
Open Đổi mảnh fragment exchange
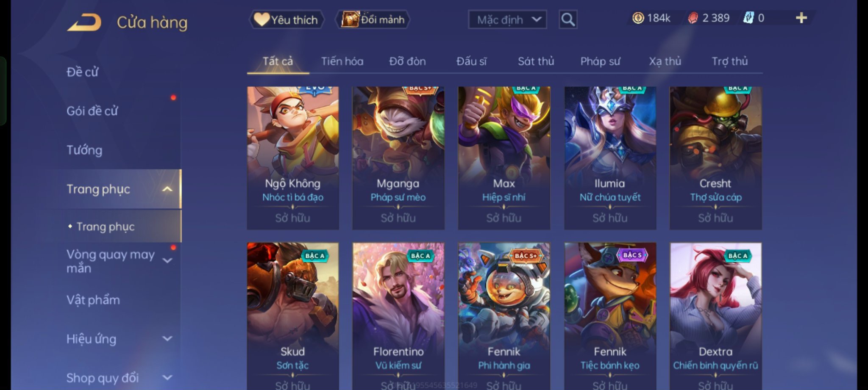(373, 19)
